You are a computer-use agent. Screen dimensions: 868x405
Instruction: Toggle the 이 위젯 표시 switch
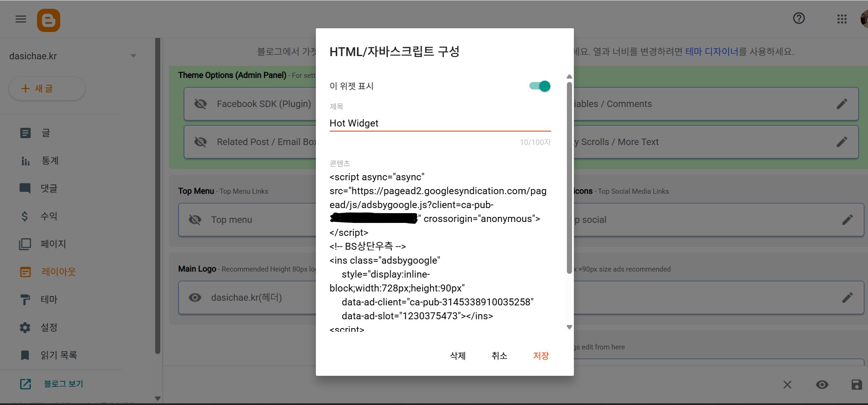pos(540,86)
